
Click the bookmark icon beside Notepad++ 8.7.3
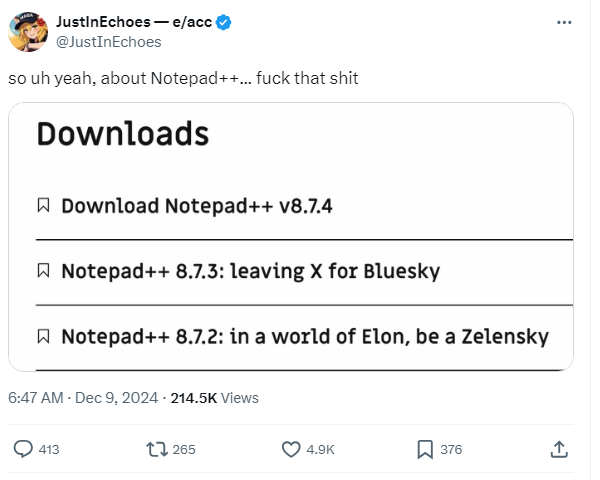[x=43, y=270]
